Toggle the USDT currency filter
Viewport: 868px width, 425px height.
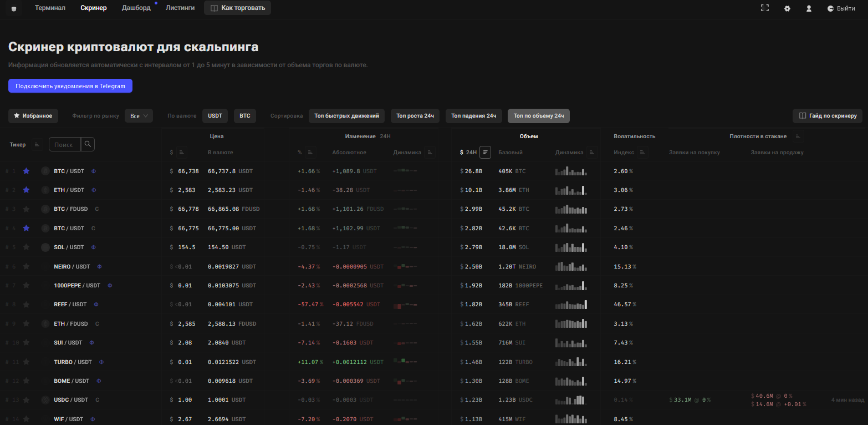pos(215,116)
